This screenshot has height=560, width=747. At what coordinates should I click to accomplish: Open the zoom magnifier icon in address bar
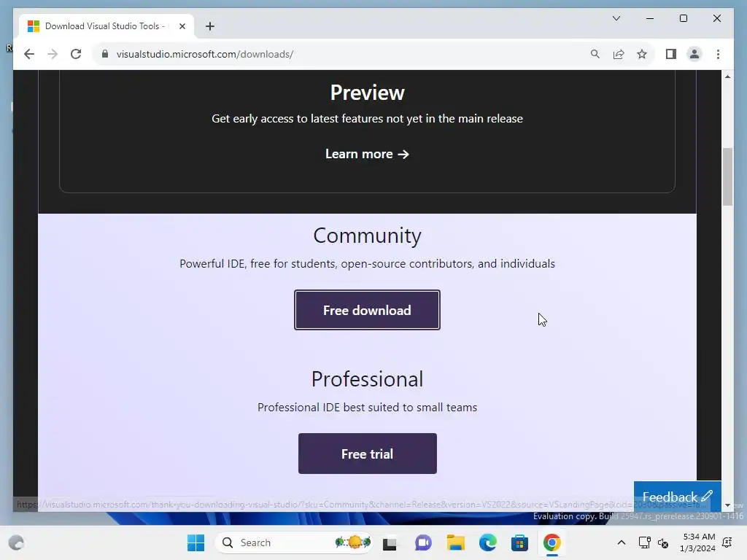pos(595,54)
